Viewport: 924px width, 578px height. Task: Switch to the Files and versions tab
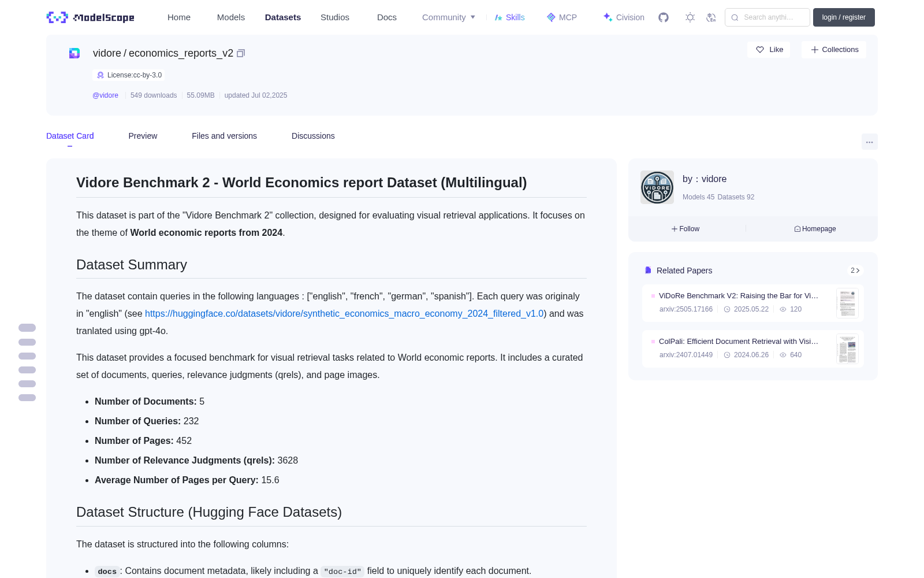click(x=224, y=136)
